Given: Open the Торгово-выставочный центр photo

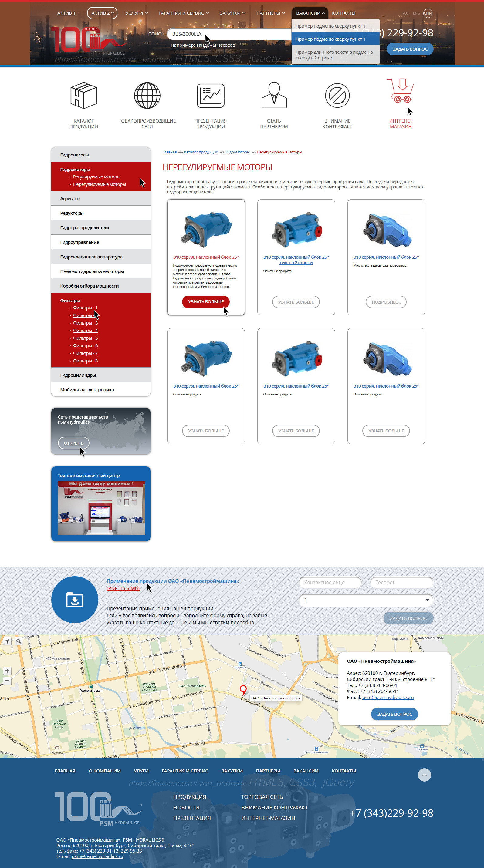Looking at the screenshot, I should click(x=101, y=508).
